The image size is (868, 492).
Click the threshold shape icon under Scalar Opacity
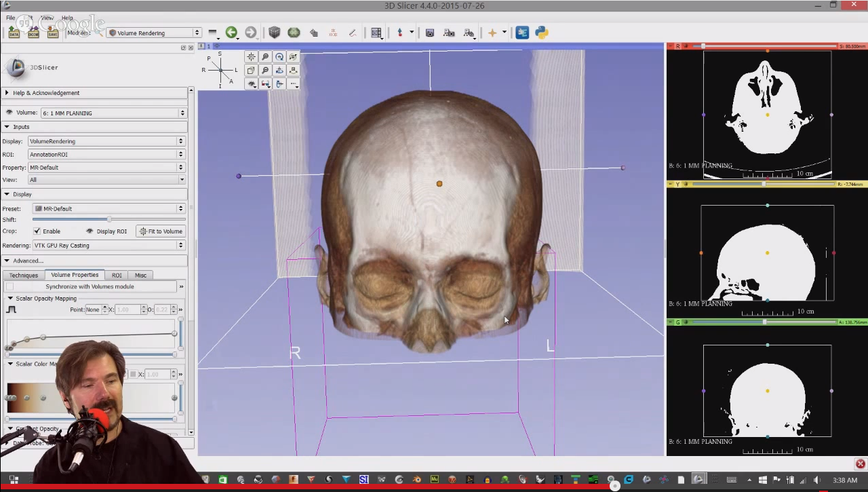pos(12,309)
